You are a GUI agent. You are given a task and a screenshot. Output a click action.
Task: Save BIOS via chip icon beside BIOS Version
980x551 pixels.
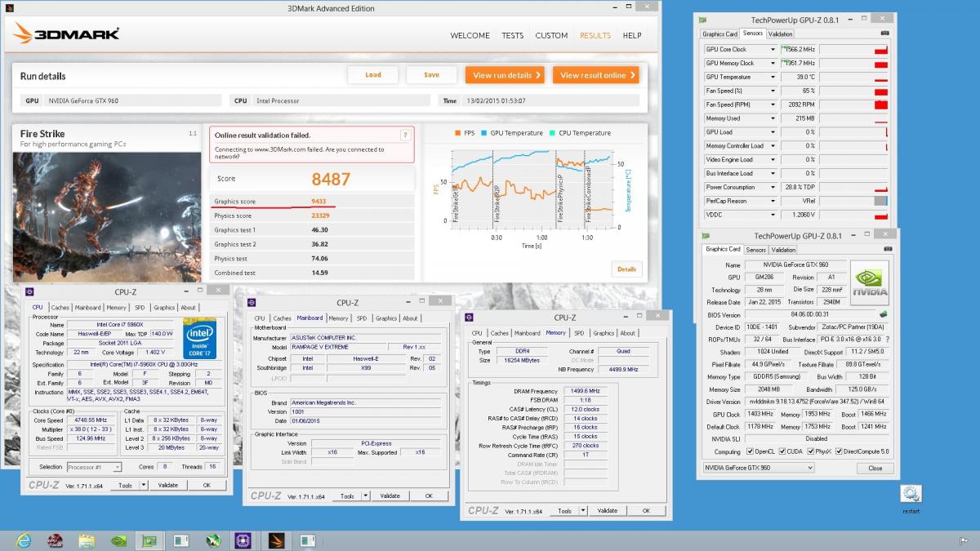(x=884, y=314)
